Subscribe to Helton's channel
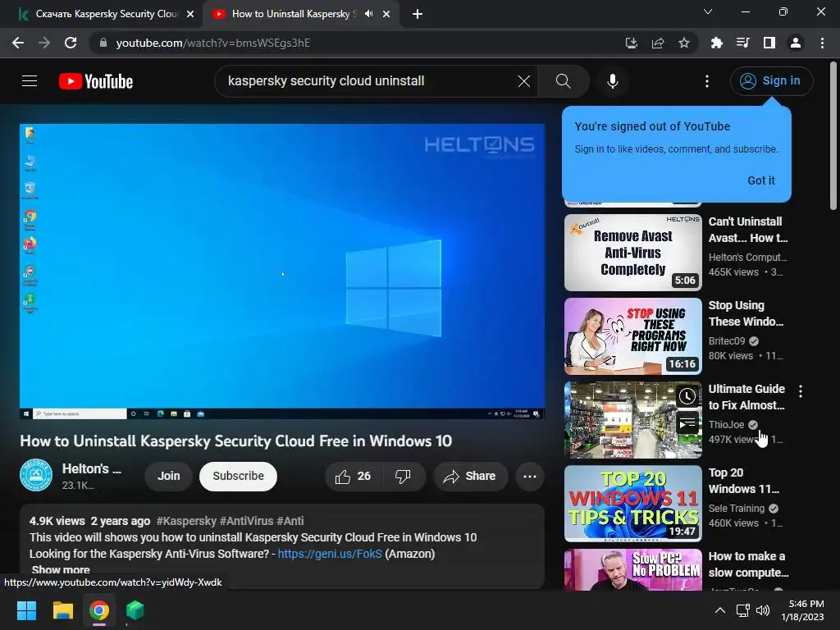840x630 pixels. tap(239, 477)
